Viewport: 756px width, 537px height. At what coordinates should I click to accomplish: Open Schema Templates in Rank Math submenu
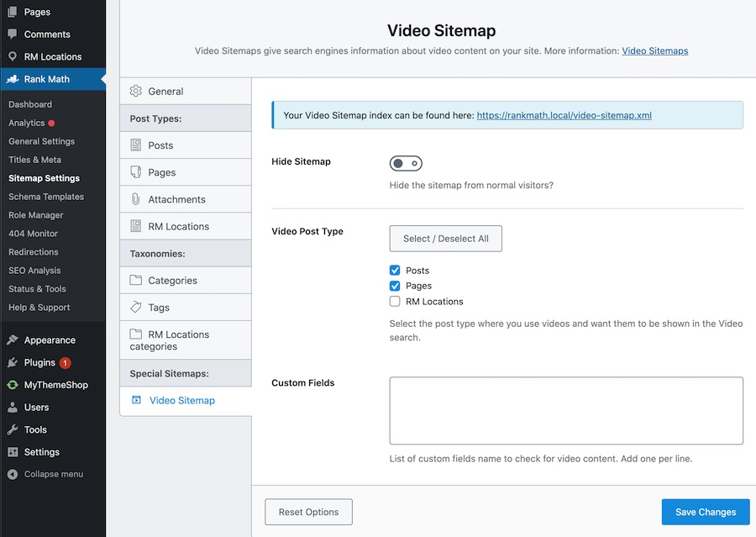(46, 197)
